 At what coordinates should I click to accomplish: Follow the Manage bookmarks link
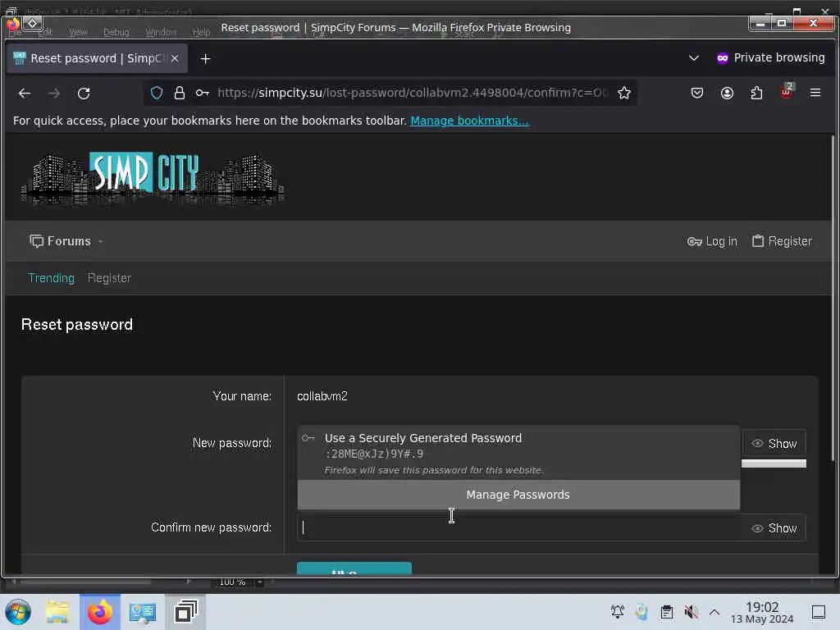tap(469, 121)
